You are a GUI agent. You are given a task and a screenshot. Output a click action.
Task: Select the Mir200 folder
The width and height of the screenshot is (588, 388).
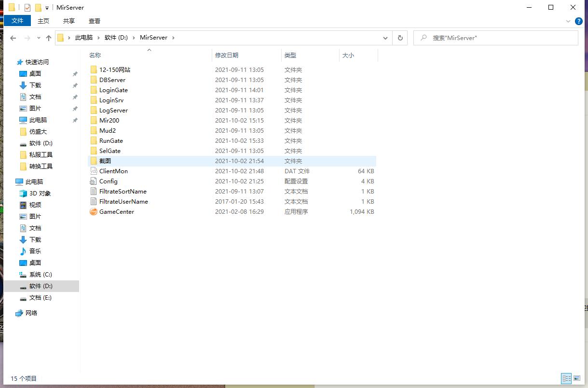pos(109,121)
